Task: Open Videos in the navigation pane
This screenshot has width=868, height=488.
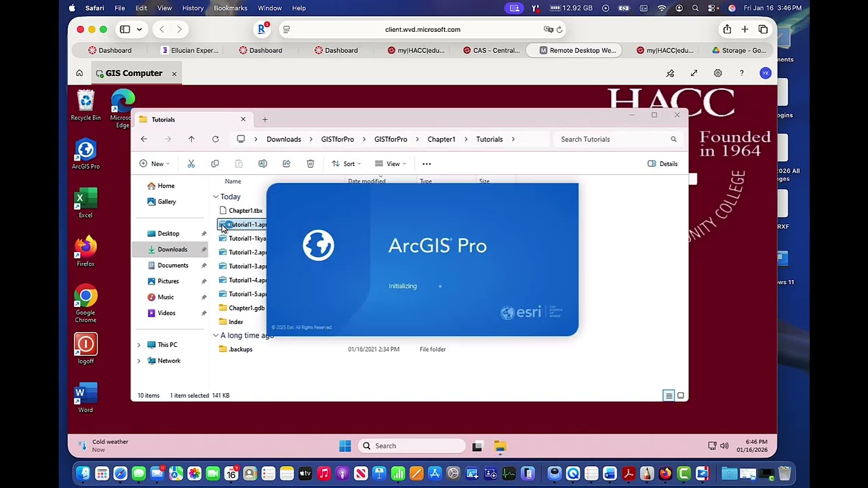Action: 167,313
